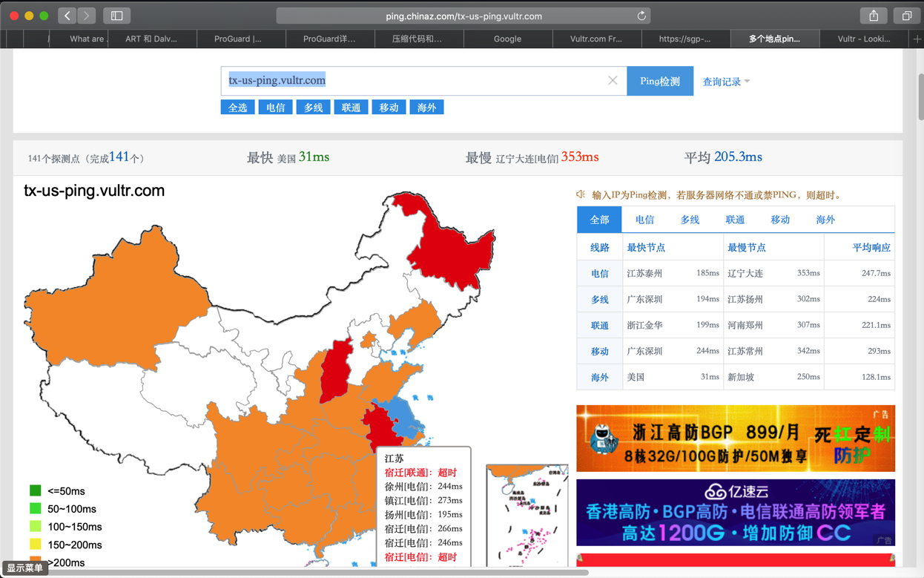Open the 联通 line link in table
The height and width of the screenshot is (578, 924).
(x=599, y=325)
